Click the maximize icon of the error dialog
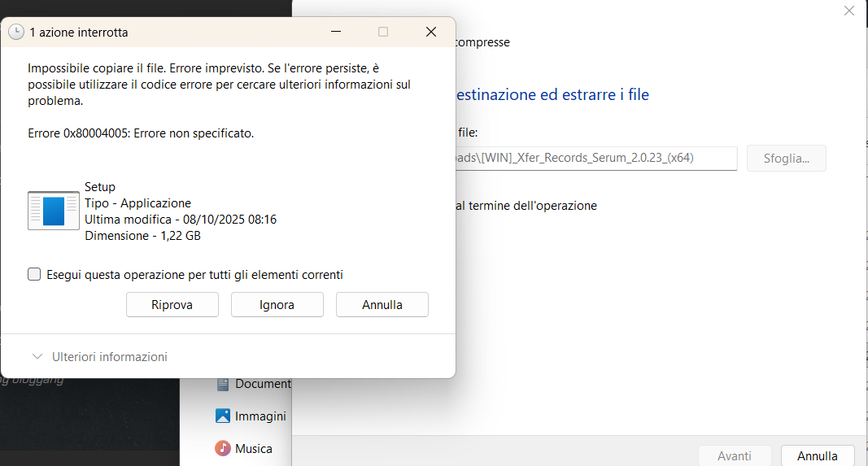Image resolution: width=868 pixels, height=466 pixels. click(383, 32)
